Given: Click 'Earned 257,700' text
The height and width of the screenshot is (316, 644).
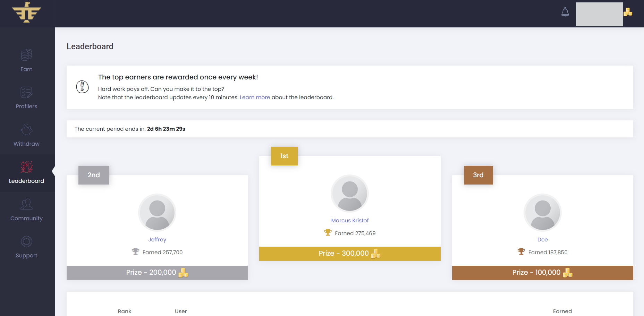Looking at the screenshot, I should [162, 253].
